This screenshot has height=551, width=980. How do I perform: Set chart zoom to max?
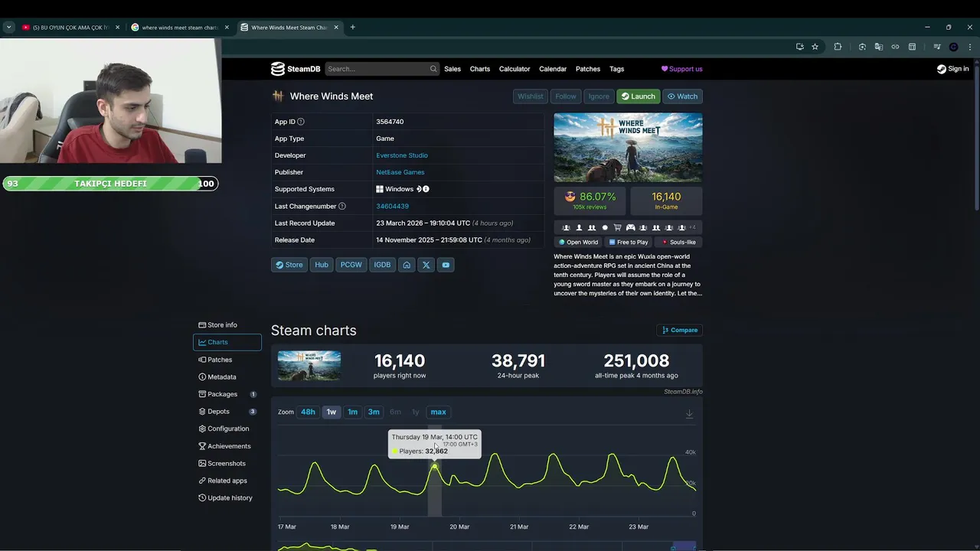click(x=438, y=412)
